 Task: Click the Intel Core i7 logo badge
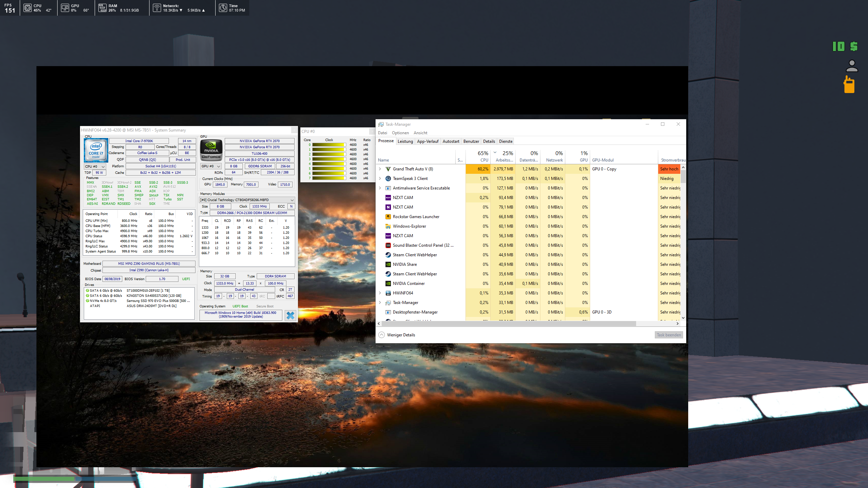pyautogui.click(x=96, y=150)
